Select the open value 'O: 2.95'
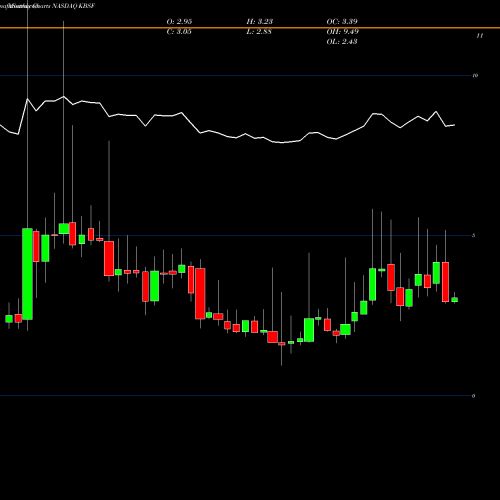Image resolution: width=500 pixels, height=500 pixels. tap(179, 22)
